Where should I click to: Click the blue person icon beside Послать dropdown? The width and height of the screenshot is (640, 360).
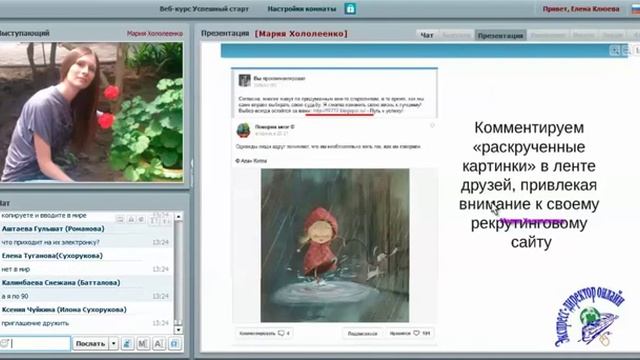(127, 344)
